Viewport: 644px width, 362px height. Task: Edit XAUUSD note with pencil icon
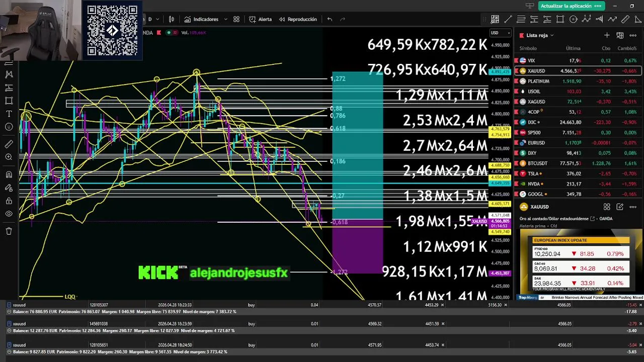tap(620, 207)
